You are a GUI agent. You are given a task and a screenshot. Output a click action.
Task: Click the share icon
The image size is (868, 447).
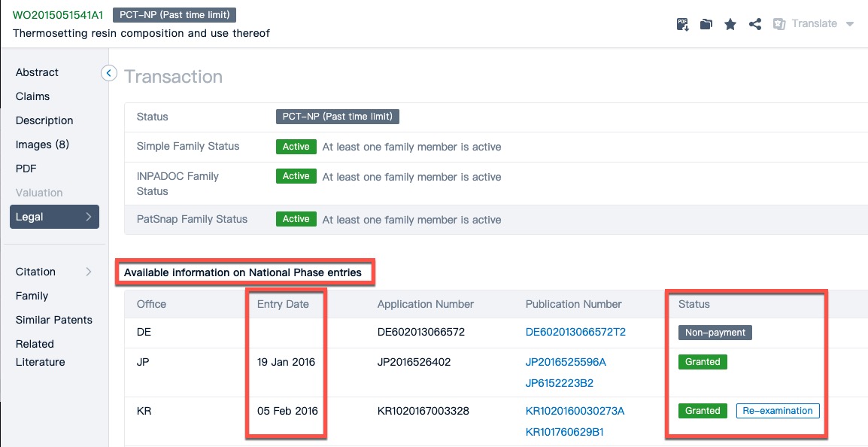[x=755, y=24]
